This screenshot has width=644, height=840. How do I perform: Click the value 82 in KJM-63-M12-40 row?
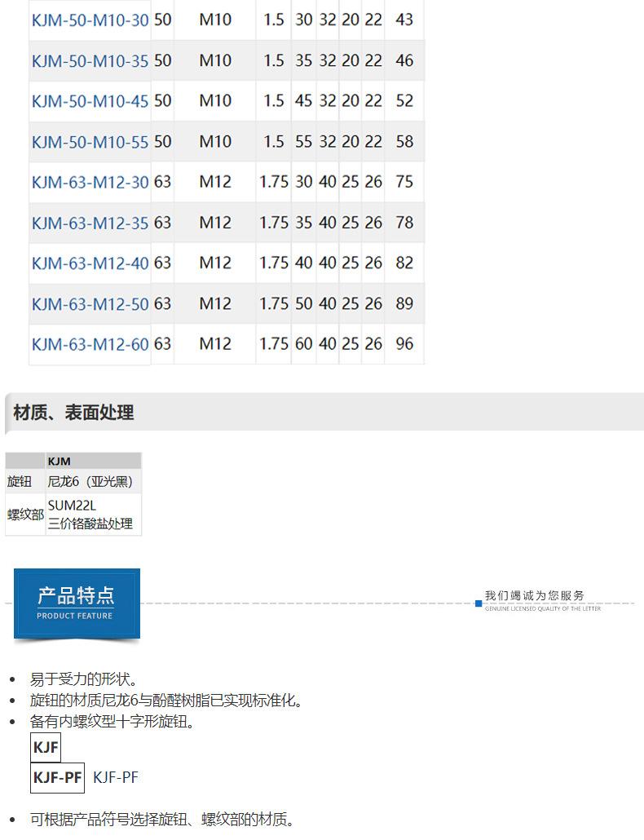(x=404, y=263)
